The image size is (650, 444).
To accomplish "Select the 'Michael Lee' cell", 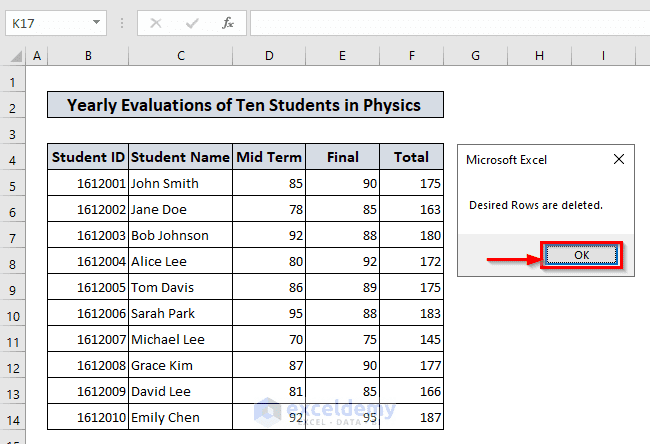I will point(181,340).
